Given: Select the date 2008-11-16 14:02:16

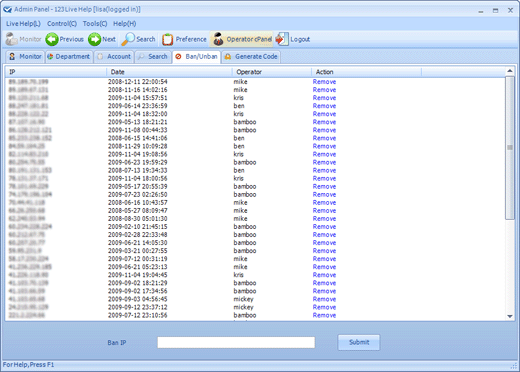Looking at the screenshot, I should [138, 90].
